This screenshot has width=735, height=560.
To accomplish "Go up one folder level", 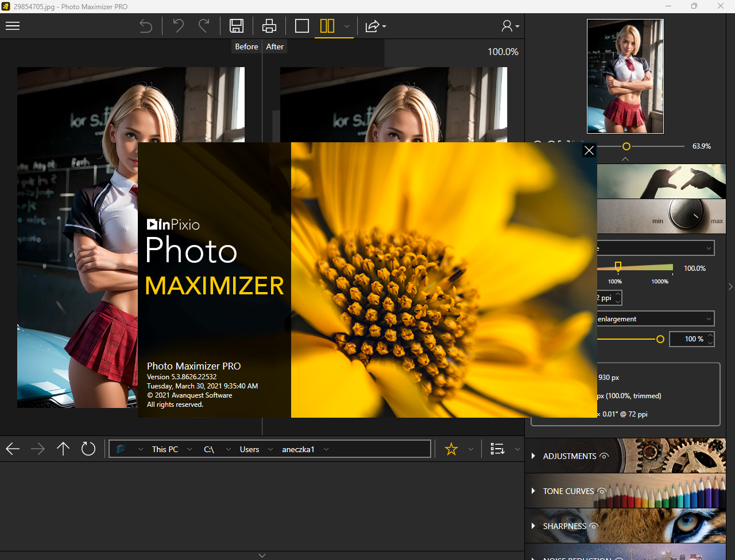I will pyautogui.click(x=63, y=449).
